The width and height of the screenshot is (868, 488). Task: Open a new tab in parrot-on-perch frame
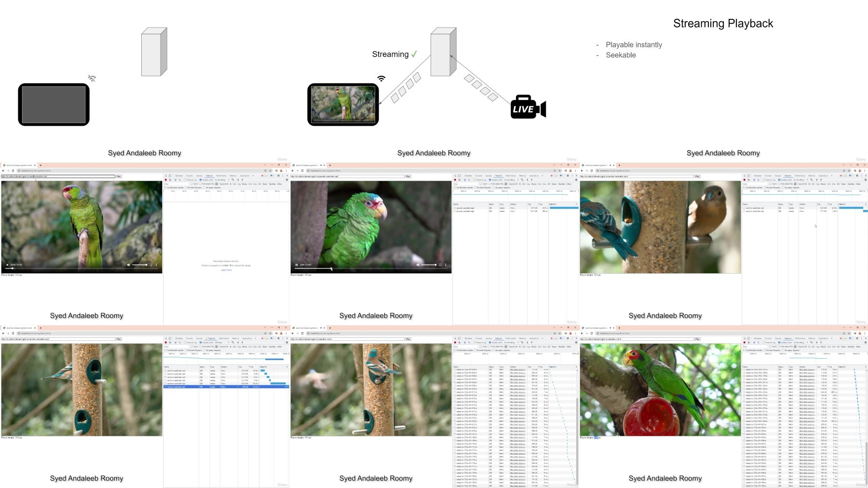tap(41, 165)
